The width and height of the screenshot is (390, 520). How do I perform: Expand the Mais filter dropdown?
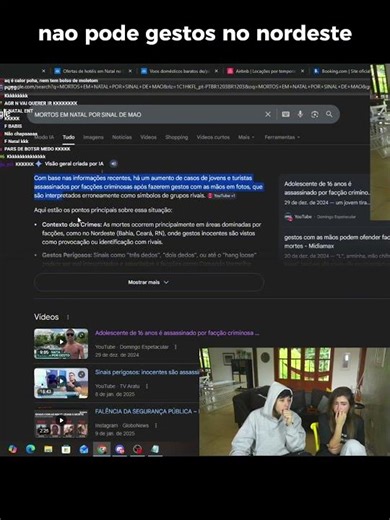[246, 137]
